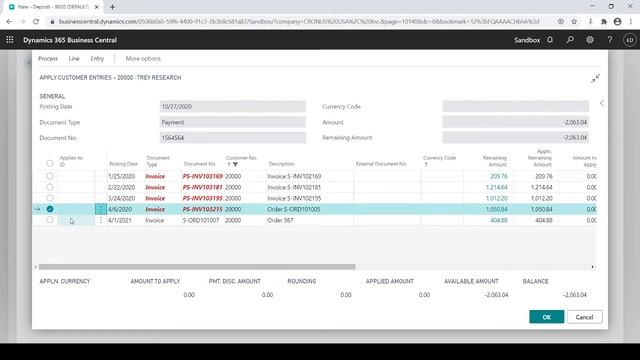Sort by Posting Date column header
The width and height of the screenshot is (640, 360).
123,164
